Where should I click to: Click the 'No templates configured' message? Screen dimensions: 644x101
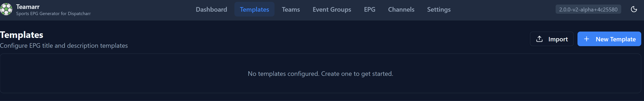[283, 74]
